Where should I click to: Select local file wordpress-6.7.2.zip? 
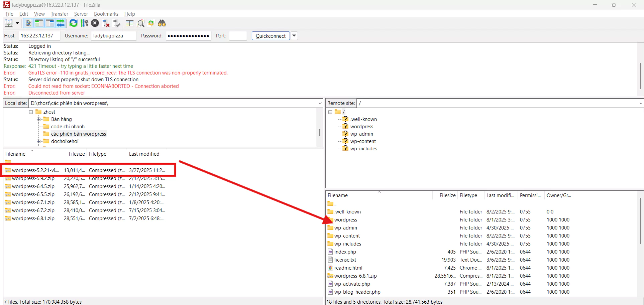[85, 210]
